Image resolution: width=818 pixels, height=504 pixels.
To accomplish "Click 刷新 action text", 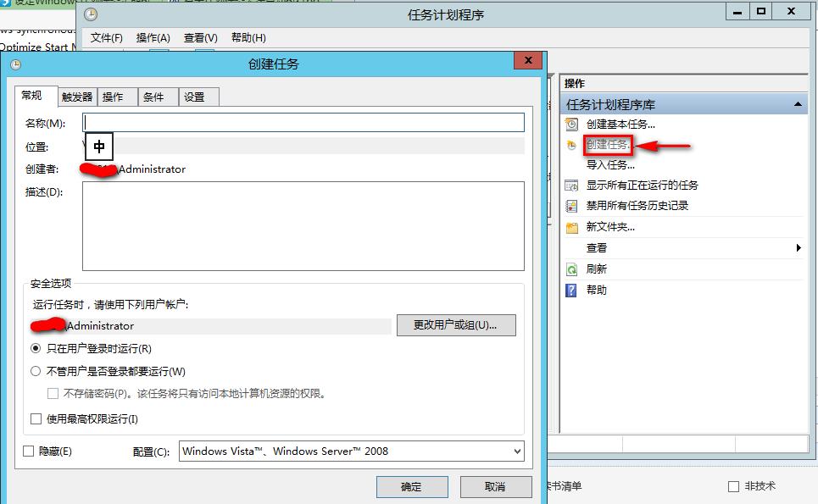I will coord(596,269).
